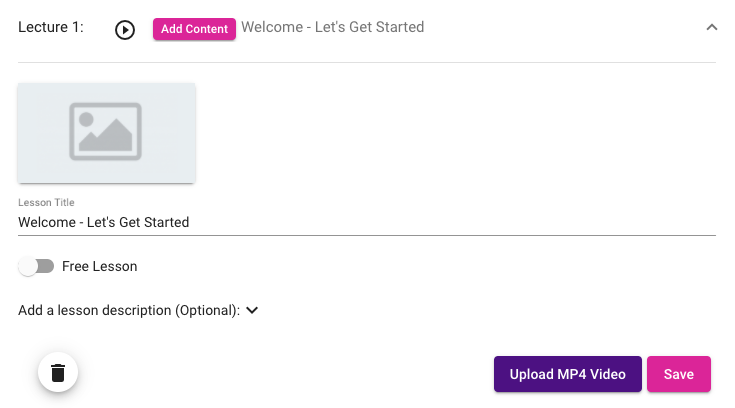Click the gray header title Welcome - Let's Get Started

click(x=333, y=27)
